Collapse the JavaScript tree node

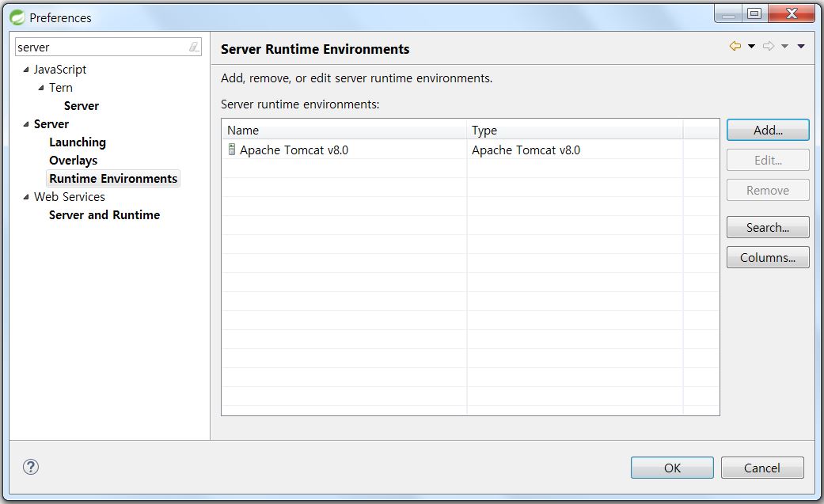point(26,70)
